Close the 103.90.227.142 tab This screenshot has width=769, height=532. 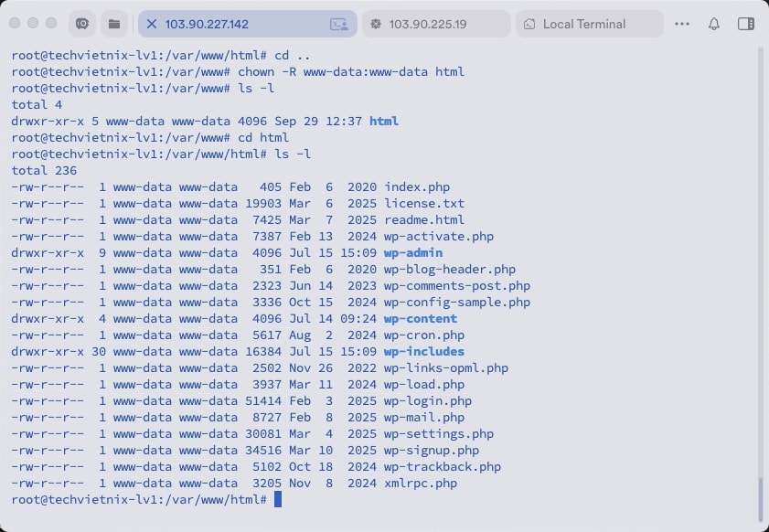click(152, 24)
